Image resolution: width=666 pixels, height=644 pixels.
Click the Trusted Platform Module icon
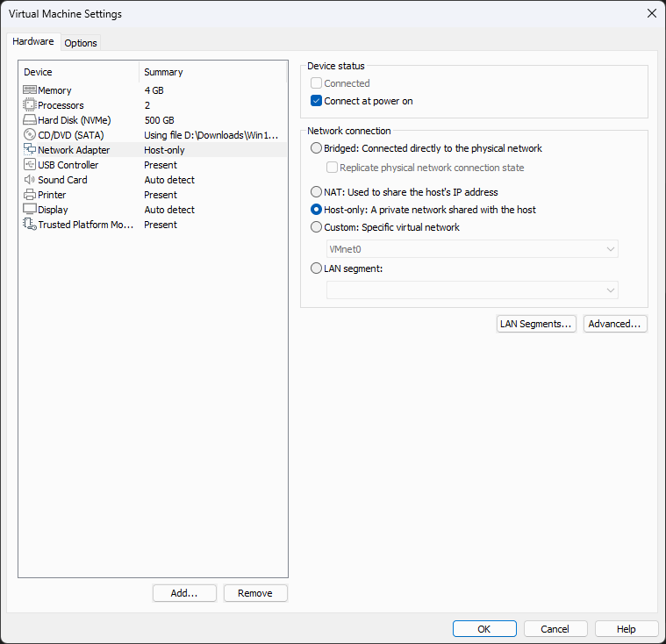tap(29, 224)
